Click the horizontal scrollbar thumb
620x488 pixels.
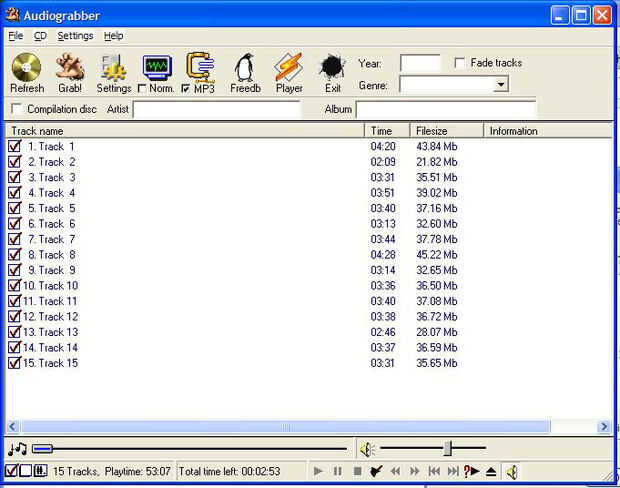click(x=285, y=426)
